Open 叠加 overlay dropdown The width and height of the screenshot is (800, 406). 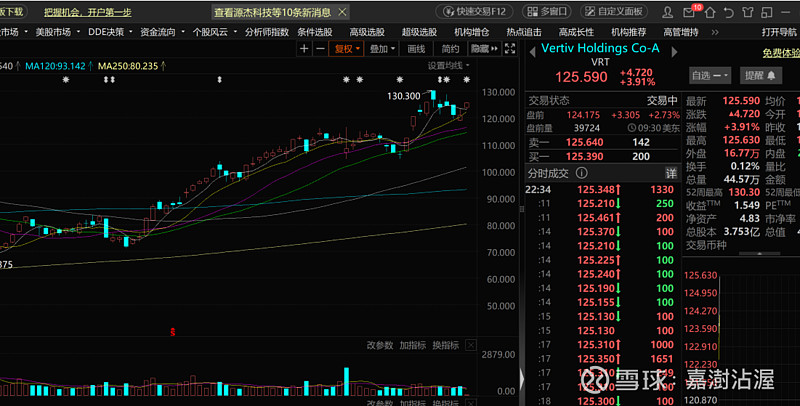click(x=382, y=48)
